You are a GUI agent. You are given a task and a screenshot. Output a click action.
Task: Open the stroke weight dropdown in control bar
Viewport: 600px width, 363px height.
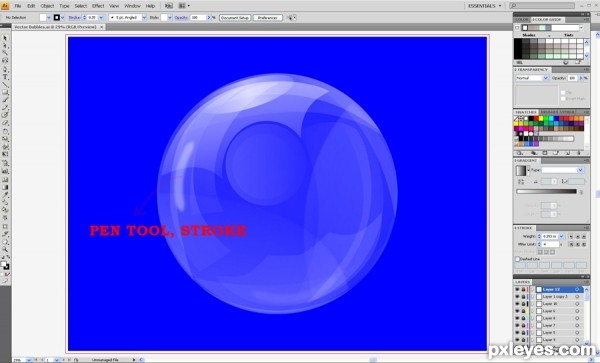(x=101, y=18)
